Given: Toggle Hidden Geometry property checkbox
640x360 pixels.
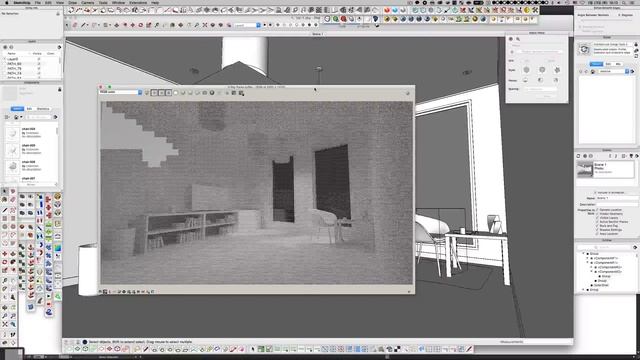Looking at the screenshot, I should (x=597, y=214).
